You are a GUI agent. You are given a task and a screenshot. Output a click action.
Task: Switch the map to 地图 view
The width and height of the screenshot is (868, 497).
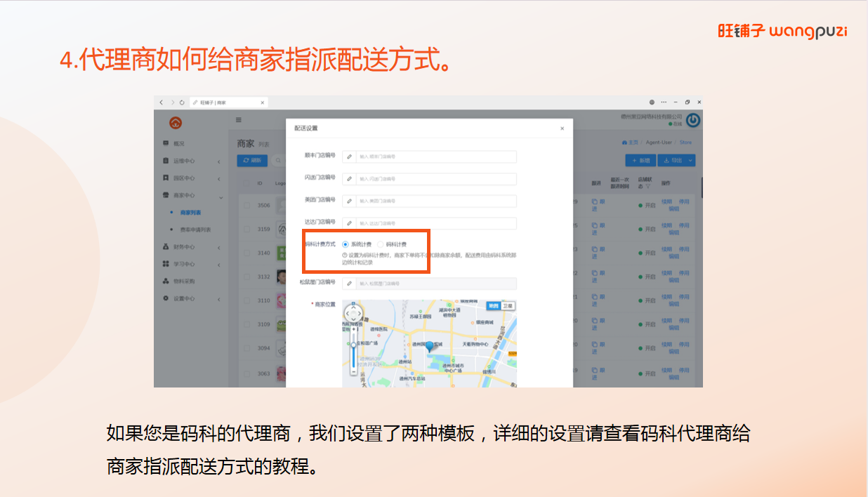(x=494, y=305)
